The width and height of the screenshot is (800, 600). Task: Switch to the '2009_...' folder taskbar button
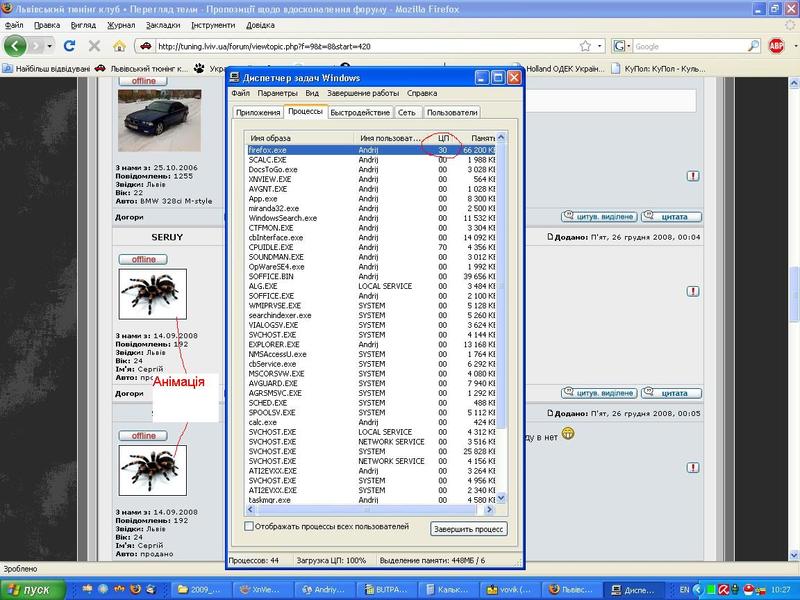click(x=200, y=590)
